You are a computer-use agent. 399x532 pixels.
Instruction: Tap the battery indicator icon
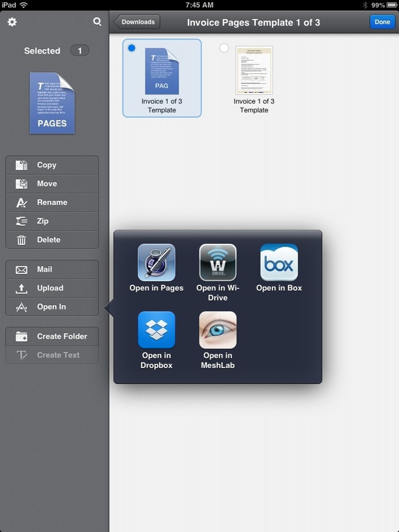[x=392, y=5]
